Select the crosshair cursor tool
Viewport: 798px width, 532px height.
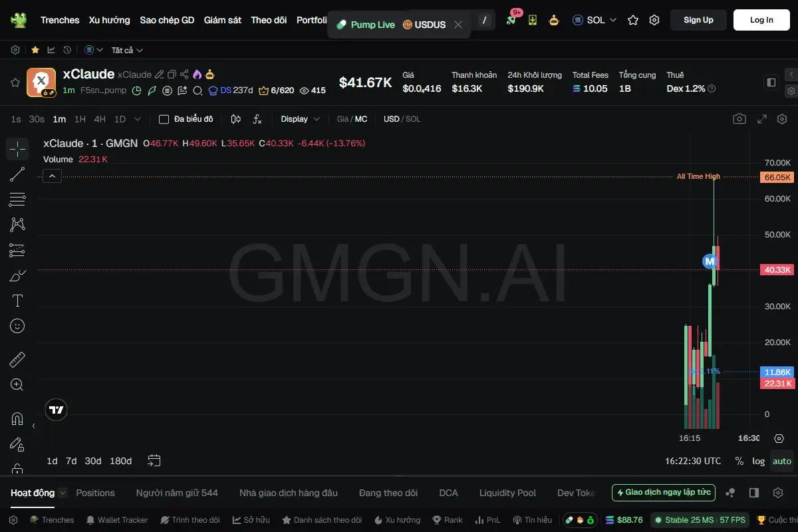17,149
